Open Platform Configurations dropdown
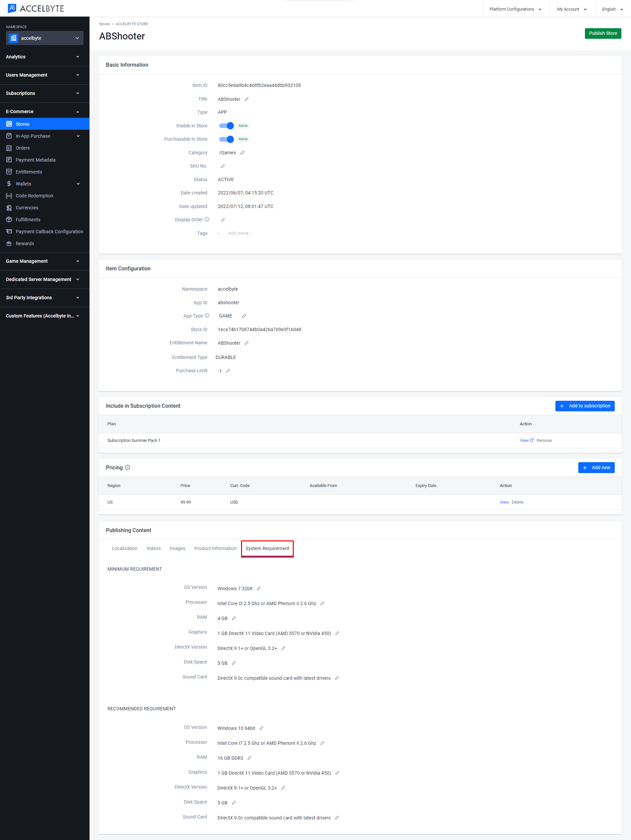The height and width of the screenshot is (840, 631). click(516, 9)
